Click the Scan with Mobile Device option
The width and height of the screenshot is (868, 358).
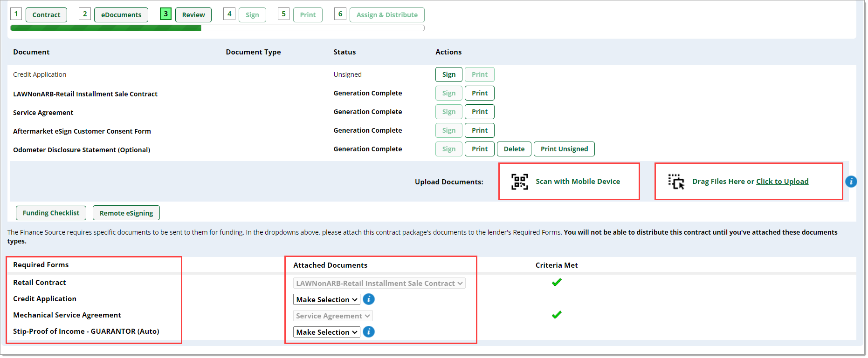pos(578,182)
